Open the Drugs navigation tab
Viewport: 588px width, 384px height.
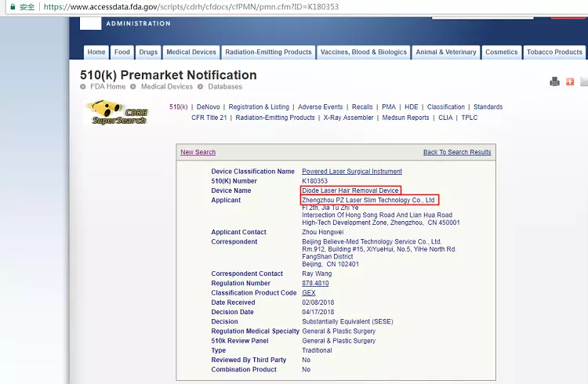148,53
